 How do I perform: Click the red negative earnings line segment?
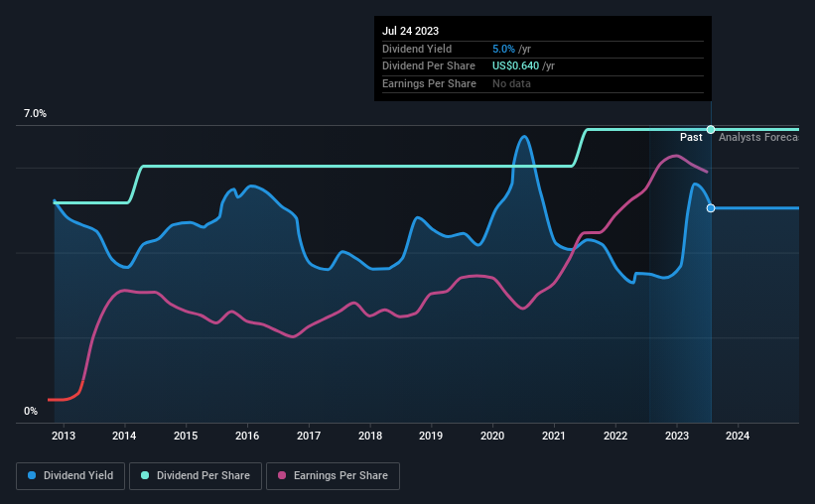point(66,398)
